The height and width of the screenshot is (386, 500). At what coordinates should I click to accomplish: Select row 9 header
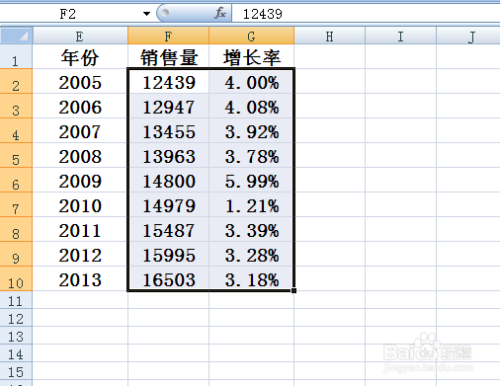16,254
